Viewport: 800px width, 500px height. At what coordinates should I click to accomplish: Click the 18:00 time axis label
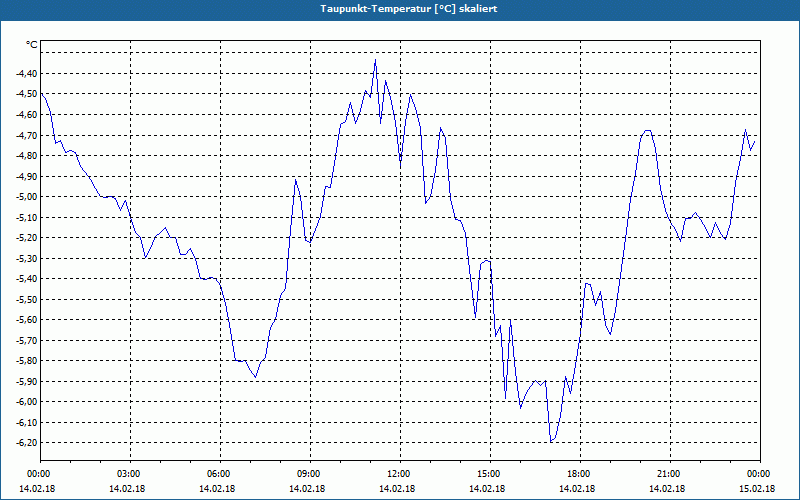(x=577, y=474)
